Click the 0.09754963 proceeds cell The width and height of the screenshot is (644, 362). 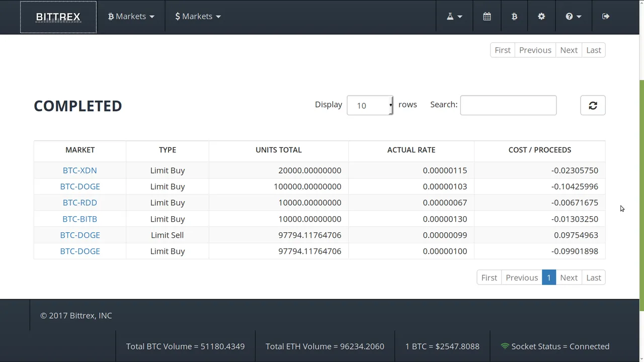[540, 235]
